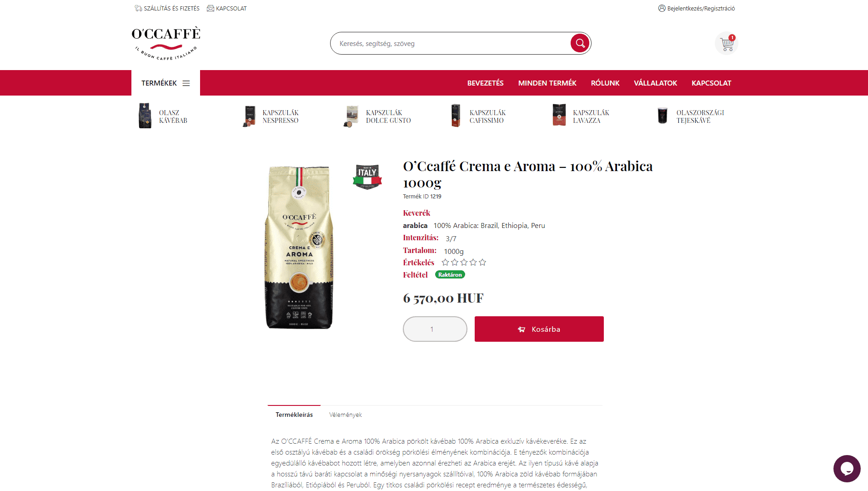The height and width of the screenshot is (491, 868).
Task: Click the red search magnifier icon
Action: [580, 43]
